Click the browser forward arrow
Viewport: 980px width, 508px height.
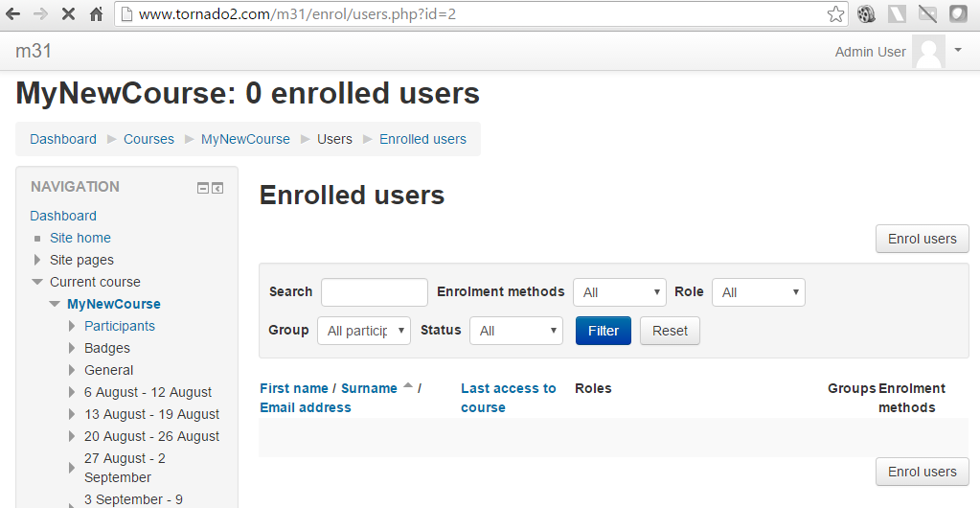(x=40, y=13)
